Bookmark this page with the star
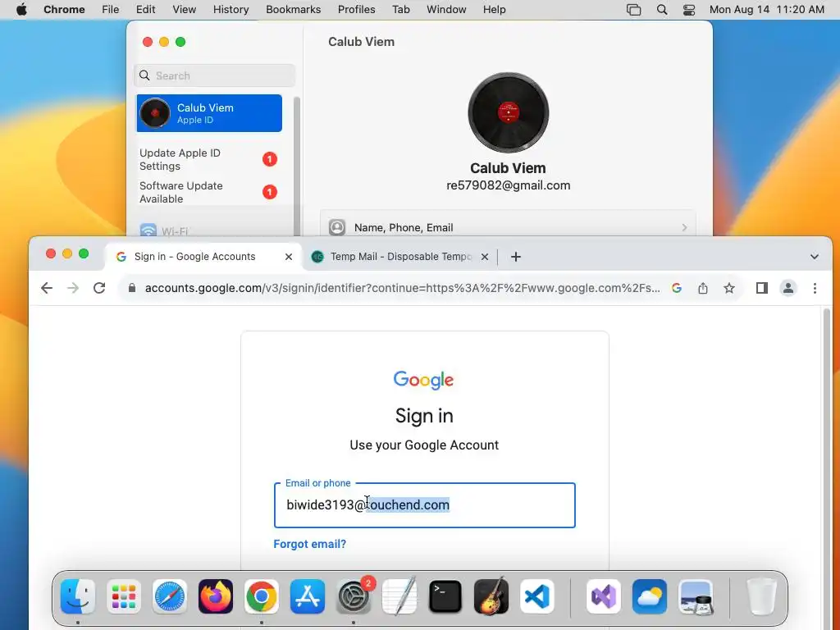 click(x=729, y=288)
